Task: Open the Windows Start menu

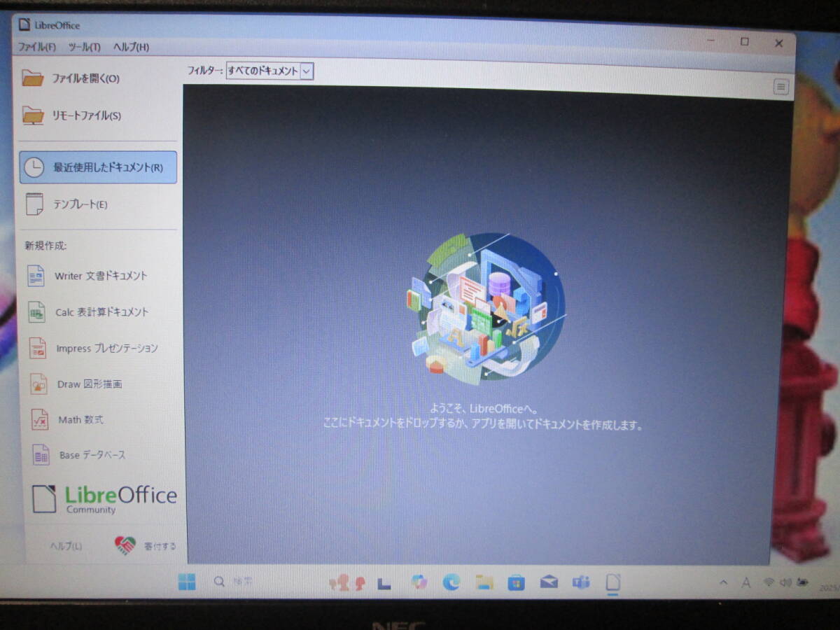Action: 187,582
